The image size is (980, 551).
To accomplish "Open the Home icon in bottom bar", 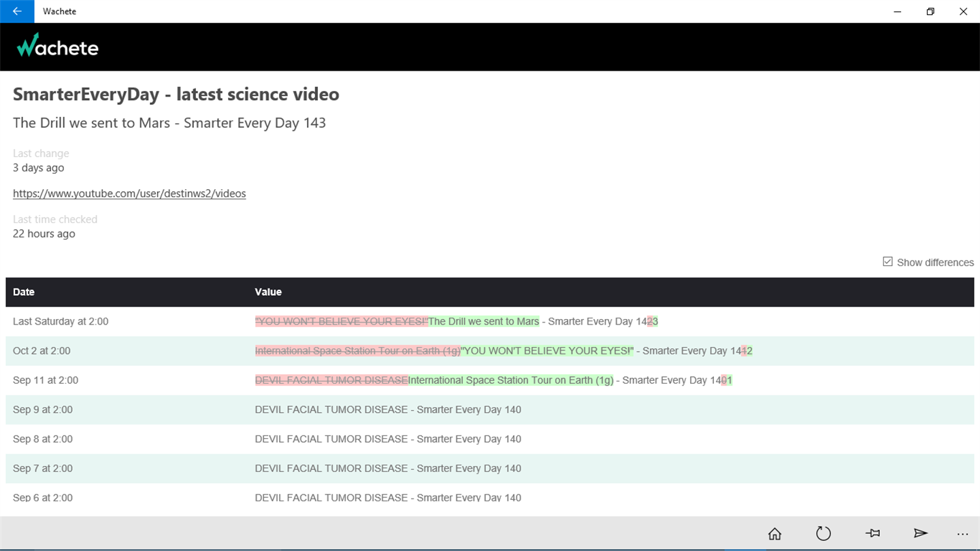I will [774, 533].
